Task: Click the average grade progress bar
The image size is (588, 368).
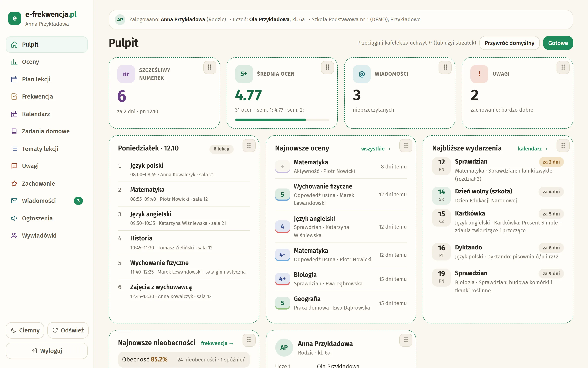Action: (282, 120)
